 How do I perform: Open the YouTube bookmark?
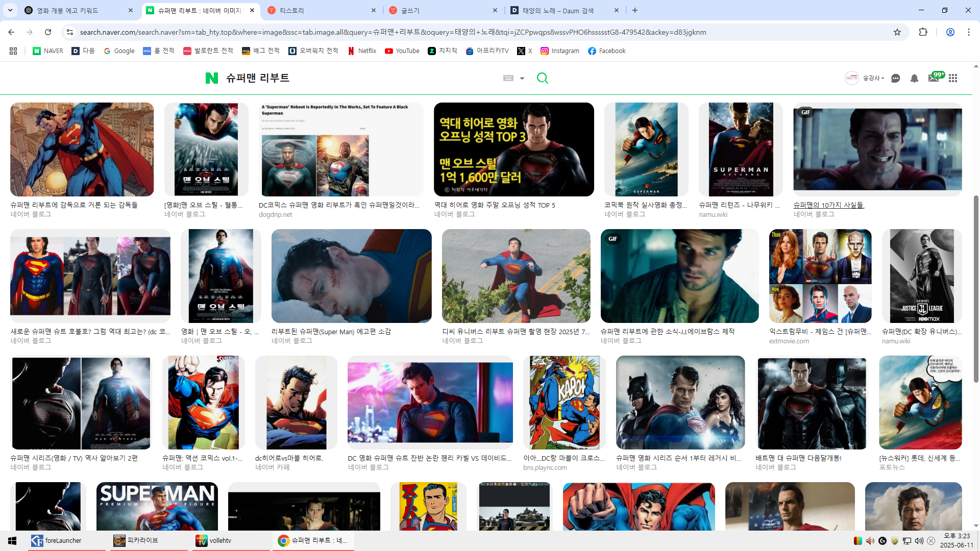pos(402,51)
